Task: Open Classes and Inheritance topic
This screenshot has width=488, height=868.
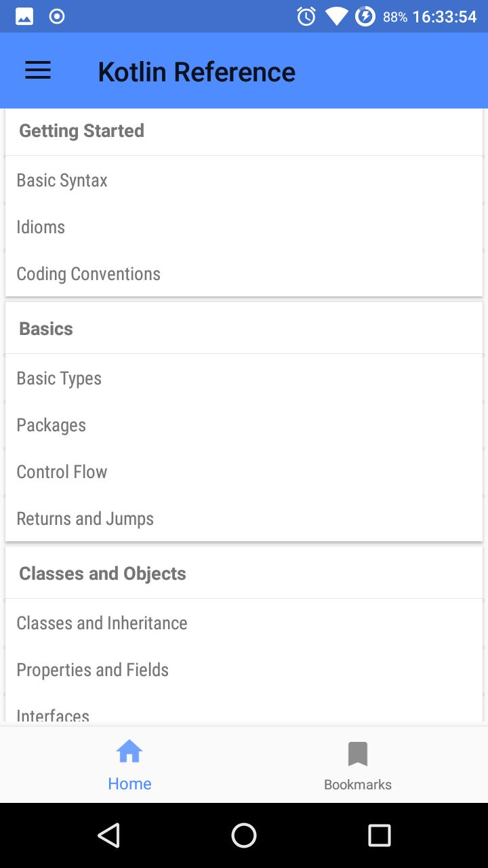Action: (244, 623)
